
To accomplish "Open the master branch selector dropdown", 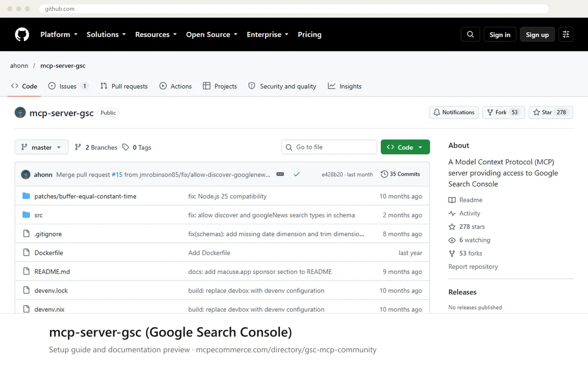I will 42,147.
